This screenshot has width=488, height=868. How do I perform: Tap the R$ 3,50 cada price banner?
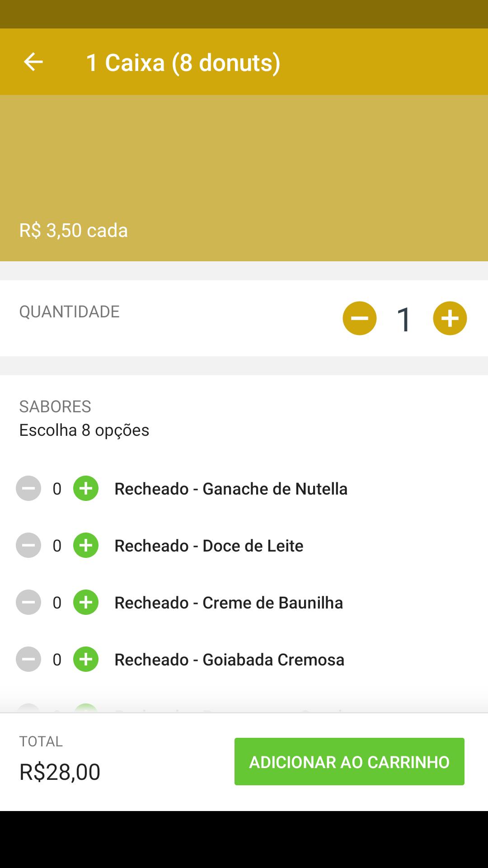pyautogui.click(x=74, y=231)
